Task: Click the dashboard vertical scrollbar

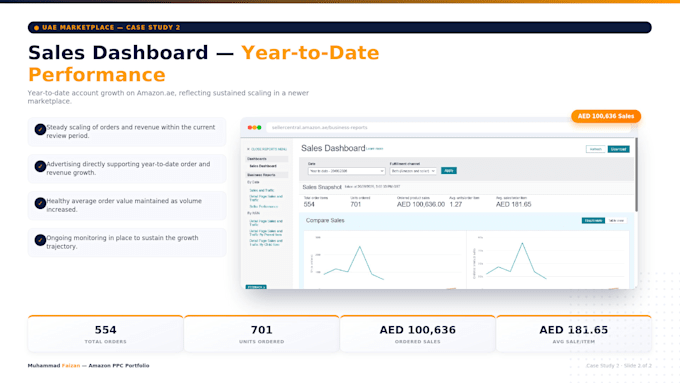Action: click(636, 175)
